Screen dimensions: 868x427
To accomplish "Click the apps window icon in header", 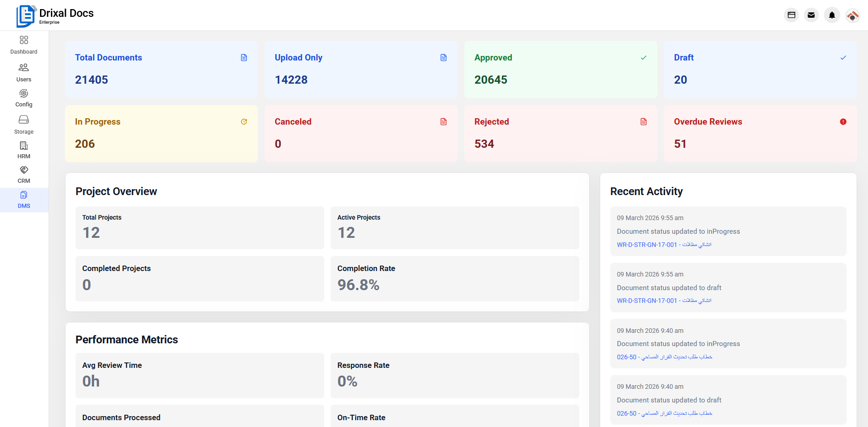I will (791, 15).
